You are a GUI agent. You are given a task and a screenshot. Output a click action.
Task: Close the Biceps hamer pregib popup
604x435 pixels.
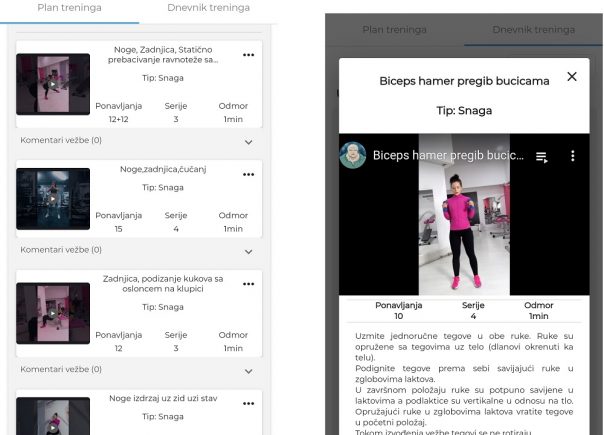tap(572, 77)
